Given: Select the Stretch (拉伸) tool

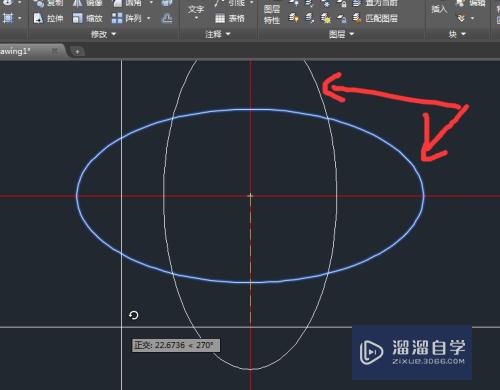Looking at the screenshot, I should coord(48,18).
